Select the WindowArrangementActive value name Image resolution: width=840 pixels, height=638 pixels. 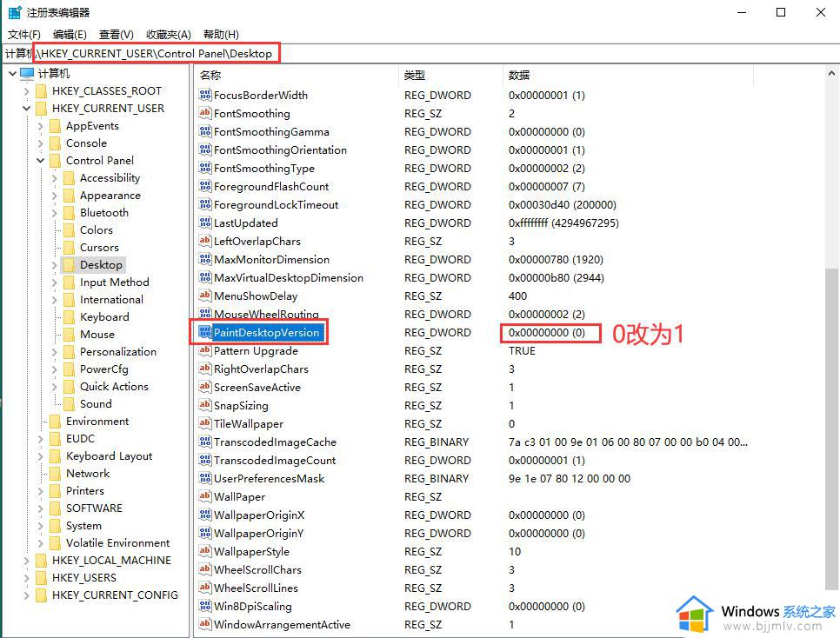[x=282, y=625]
